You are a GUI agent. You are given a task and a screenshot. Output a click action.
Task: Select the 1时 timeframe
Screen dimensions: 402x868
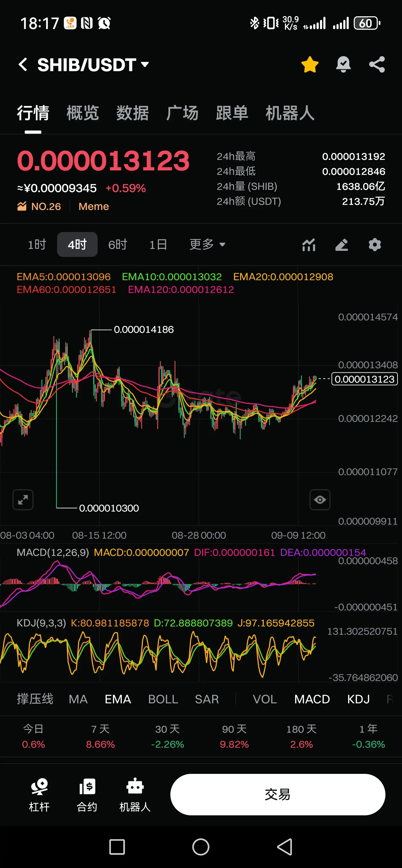click(x=37, y=244)
